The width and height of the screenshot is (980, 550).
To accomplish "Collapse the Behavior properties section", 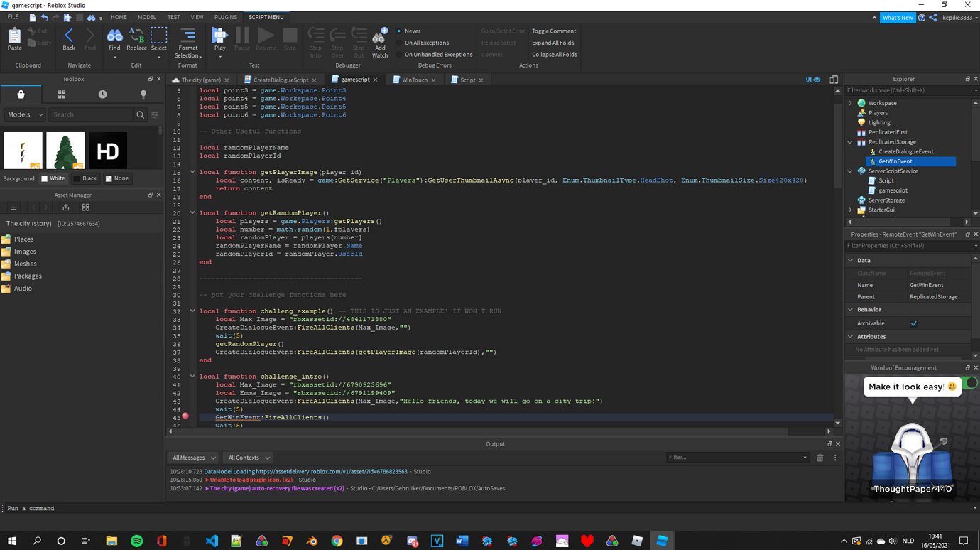I will [x=851, y=310].
